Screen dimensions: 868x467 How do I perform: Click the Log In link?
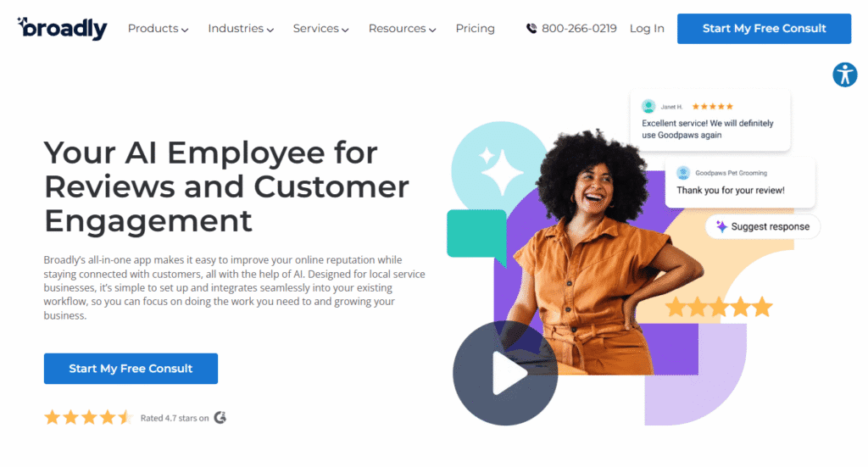(x=647, y=28)
